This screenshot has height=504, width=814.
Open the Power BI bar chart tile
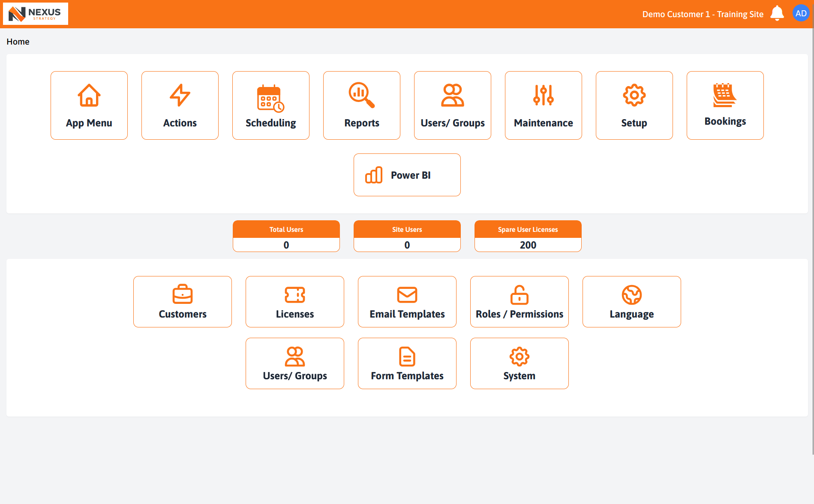pyautogui.click(x=407, y=175)
